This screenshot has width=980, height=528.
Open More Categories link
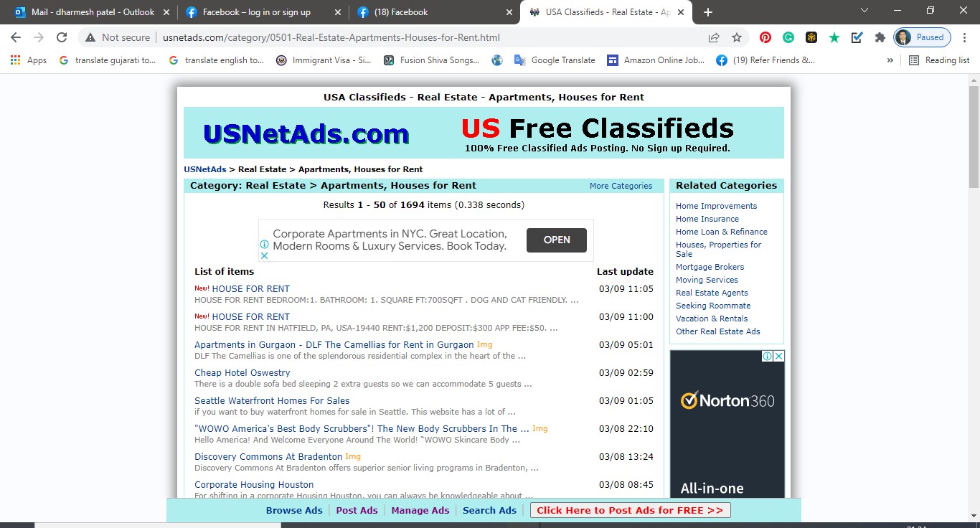coord(621,186)
